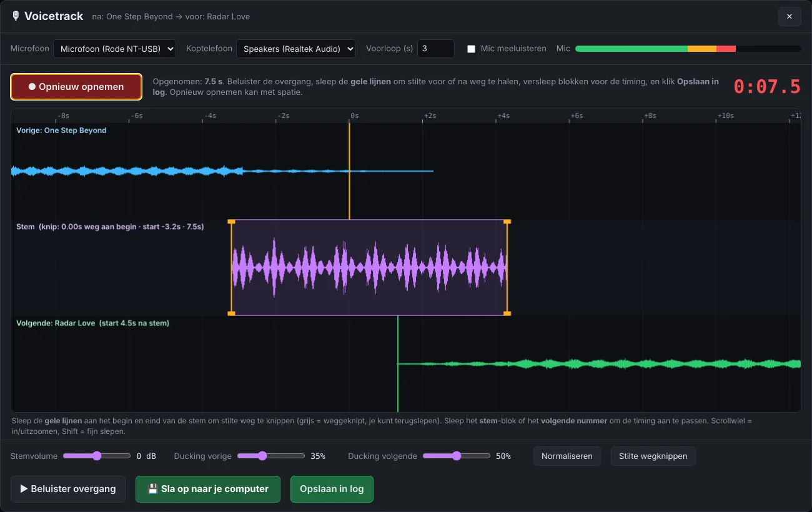Screen dimensions: 812x512
Task: Click the Vorige: One Step Beyond label
Action: pyautogui.click(x=61, y=130)
